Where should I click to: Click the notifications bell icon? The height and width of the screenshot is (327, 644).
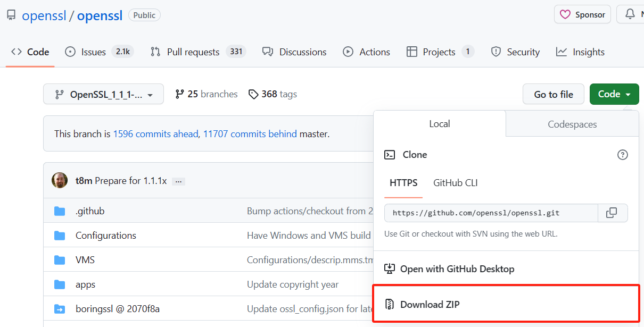[630, 14]
